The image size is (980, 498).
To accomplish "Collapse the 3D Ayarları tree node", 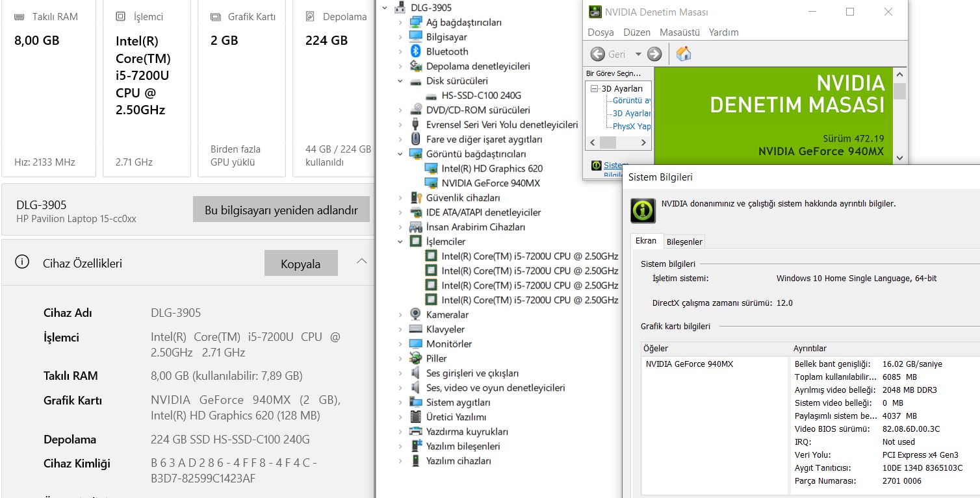I will pyautogui.click(x=594, y=88).
